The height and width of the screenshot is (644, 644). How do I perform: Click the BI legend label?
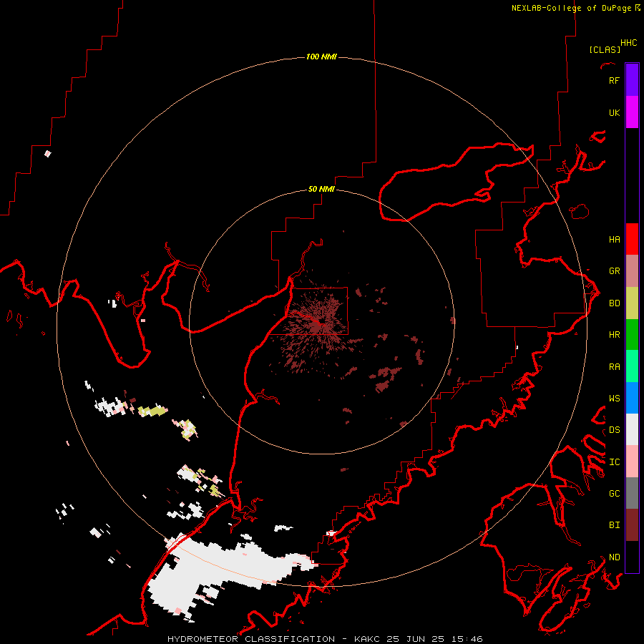coord(614,525)
